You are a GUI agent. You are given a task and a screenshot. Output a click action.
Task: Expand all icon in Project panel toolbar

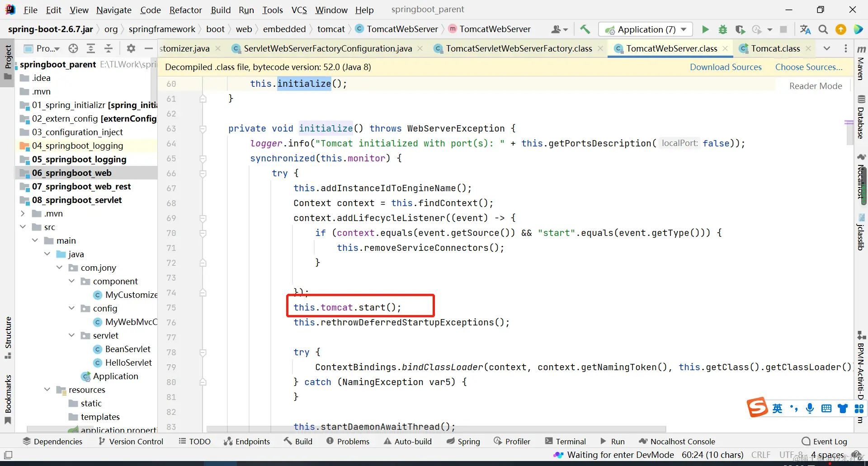click(91, 48)
